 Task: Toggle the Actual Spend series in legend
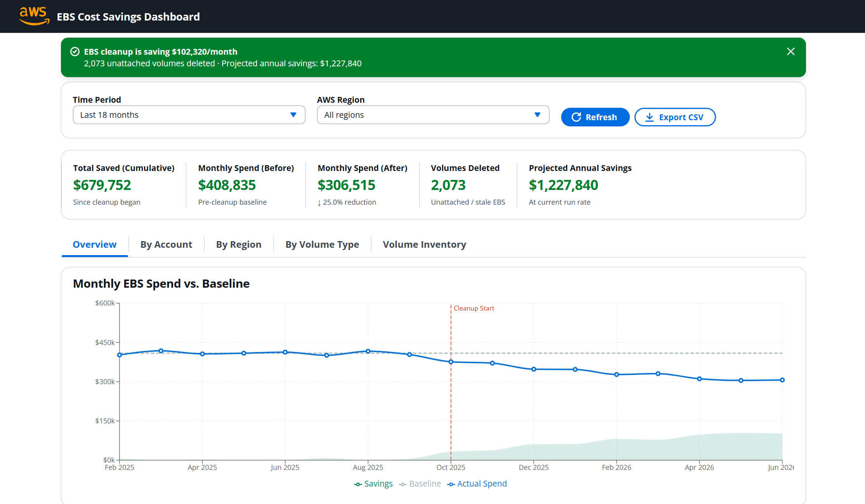point(477,484)
